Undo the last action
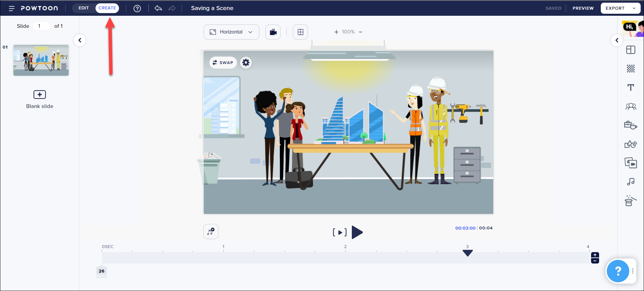 (158, 8)
